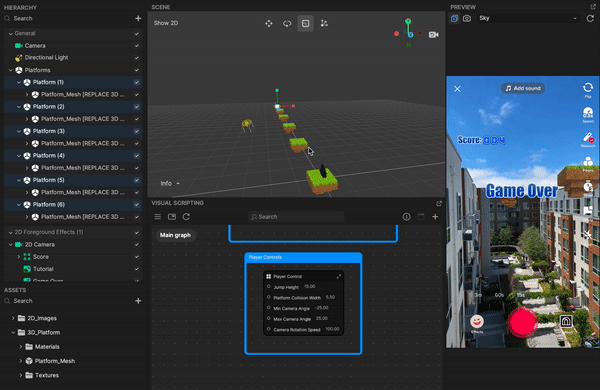Select the transform anchor tool in Scene toolbar
Screen dimensions: 600x390
pyautogui.click(x=324, y=23)
